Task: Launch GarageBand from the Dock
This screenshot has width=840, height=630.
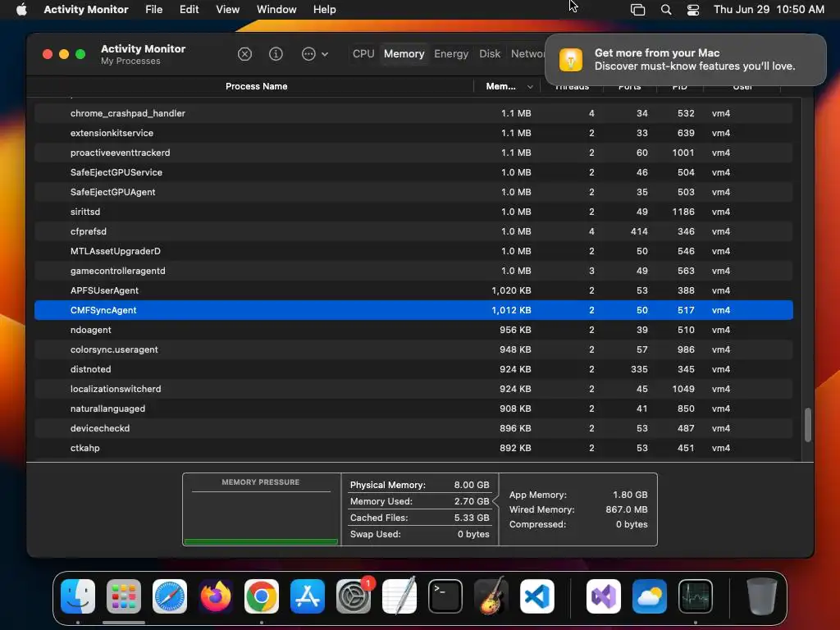Action: (491, 596)
